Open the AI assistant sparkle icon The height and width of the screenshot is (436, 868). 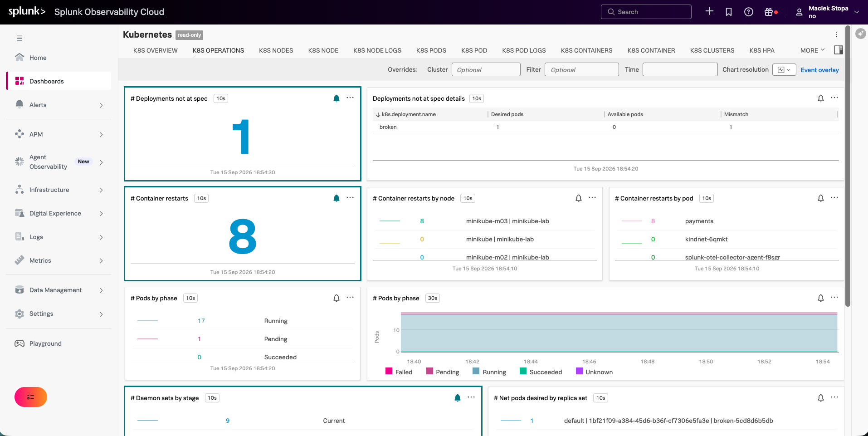tap(861, 34)
